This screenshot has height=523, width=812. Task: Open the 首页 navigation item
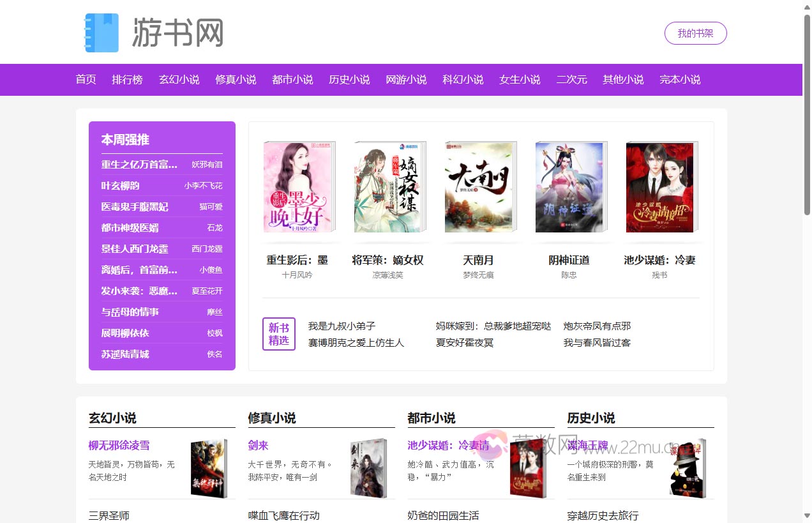85,79
